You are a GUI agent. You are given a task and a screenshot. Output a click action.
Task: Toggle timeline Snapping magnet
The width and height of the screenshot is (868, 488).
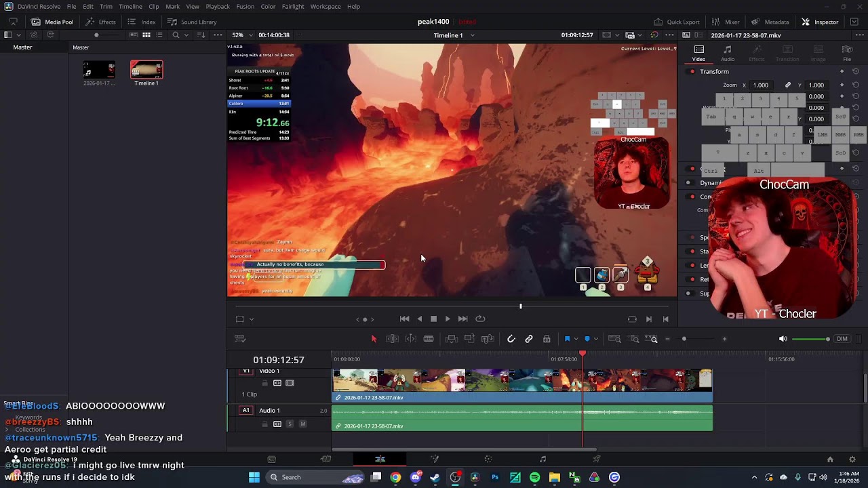click(x=511, y=339)
